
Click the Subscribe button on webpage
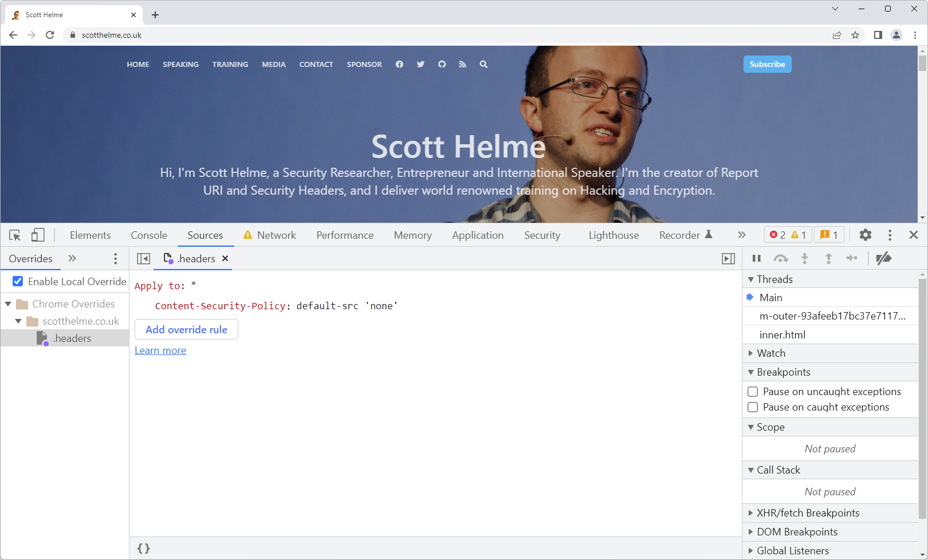[768, 64]
